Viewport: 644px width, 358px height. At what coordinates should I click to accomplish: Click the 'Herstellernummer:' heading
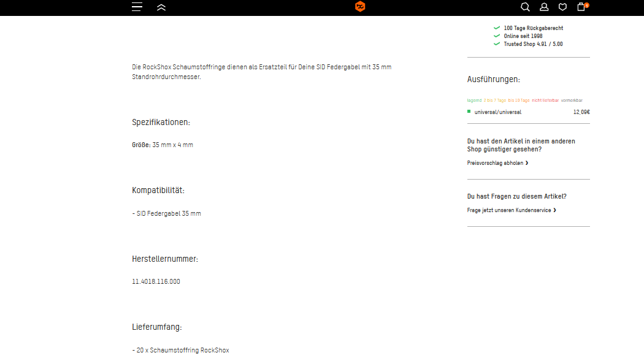(165, 259)
